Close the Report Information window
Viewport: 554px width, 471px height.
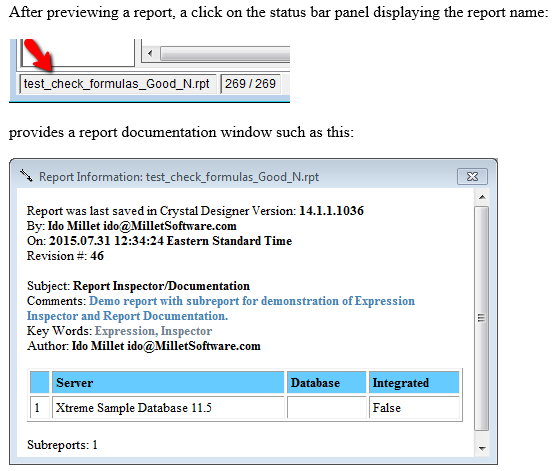[472, 177]
